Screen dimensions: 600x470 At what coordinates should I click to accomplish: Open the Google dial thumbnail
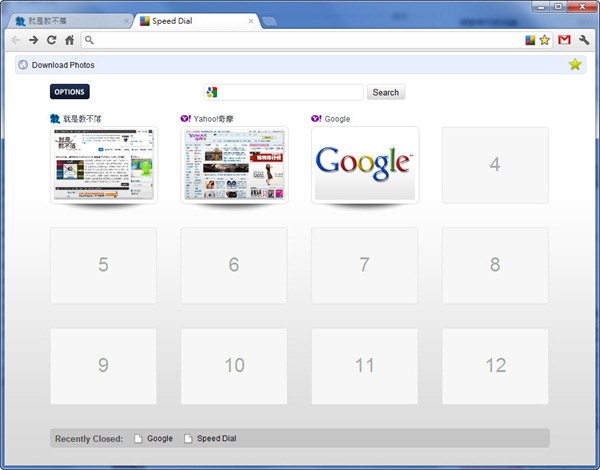[365, 165]
